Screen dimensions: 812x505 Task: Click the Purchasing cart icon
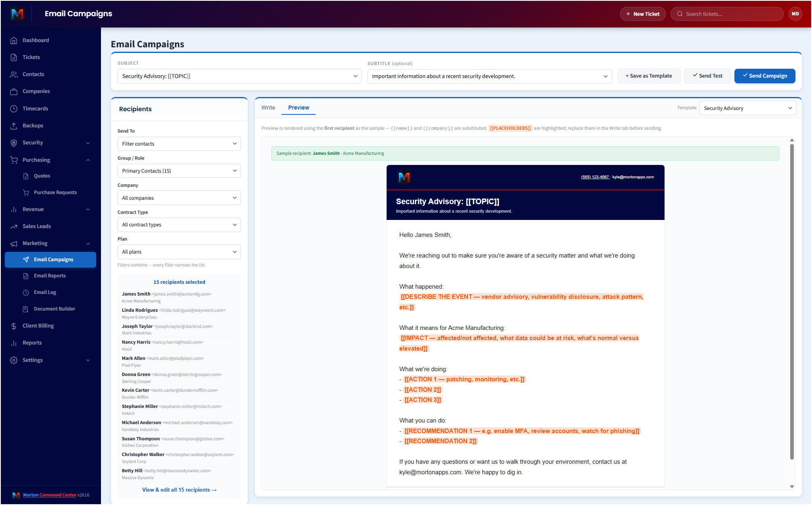tap(14, 160)
